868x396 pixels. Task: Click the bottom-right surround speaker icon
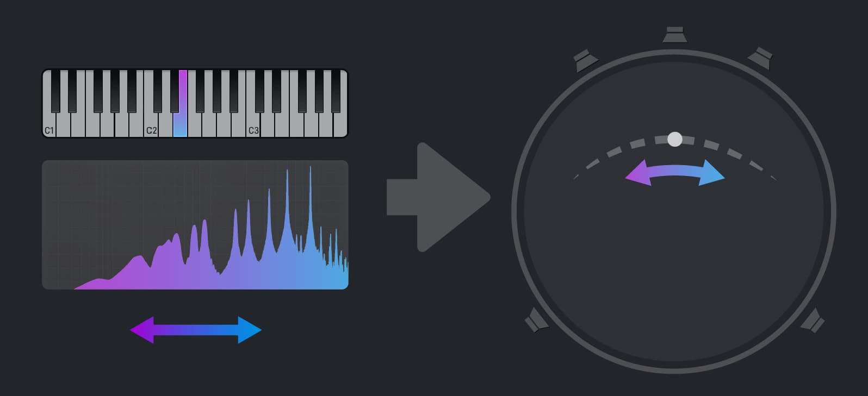point(813,320)
